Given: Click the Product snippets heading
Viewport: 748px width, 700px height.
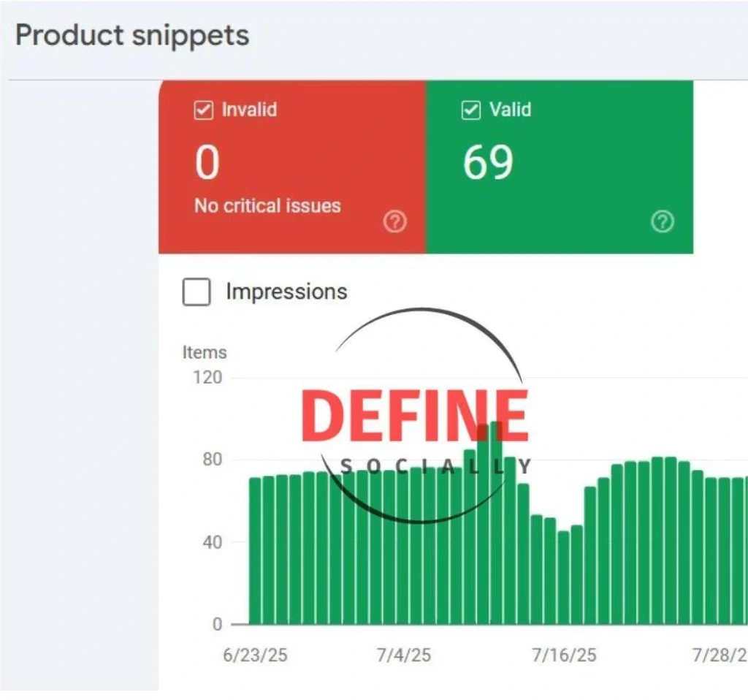Looking at the screenshot, I should pos(132,36).
